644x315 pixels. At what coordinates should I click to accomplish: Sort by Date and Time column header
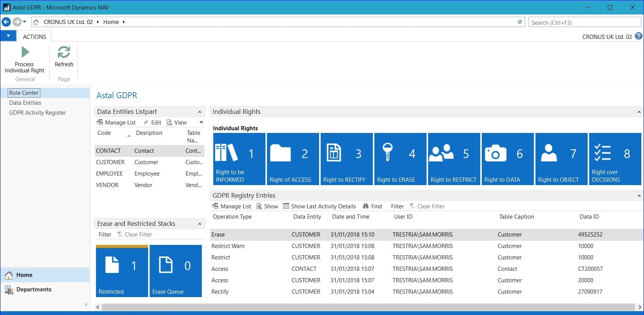coord(351,216)
